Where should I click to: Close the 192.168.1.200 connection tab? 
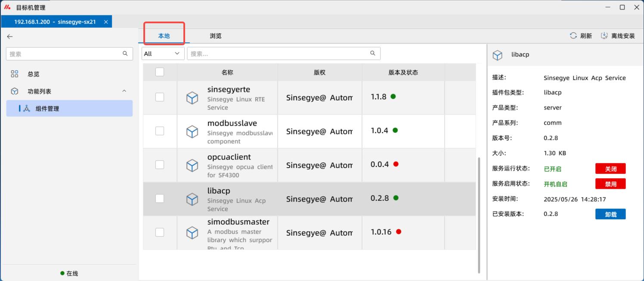106,22
